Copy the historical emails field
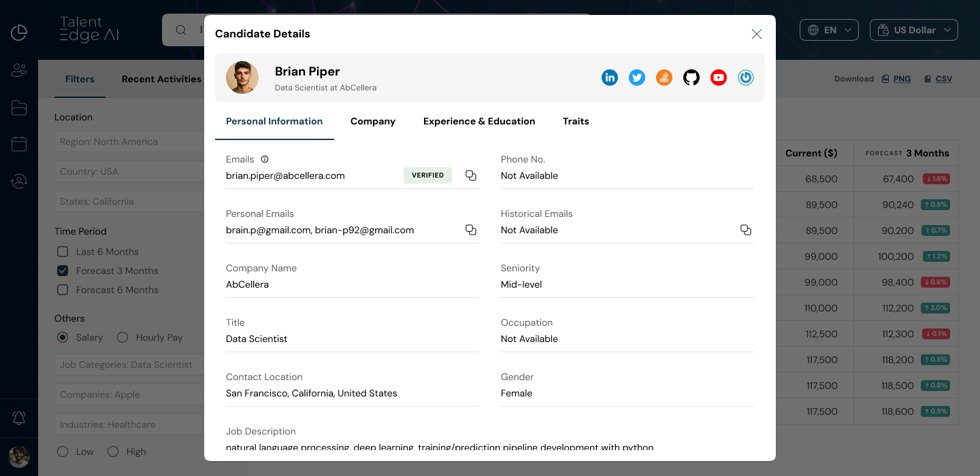 click(x=745, y=230)
